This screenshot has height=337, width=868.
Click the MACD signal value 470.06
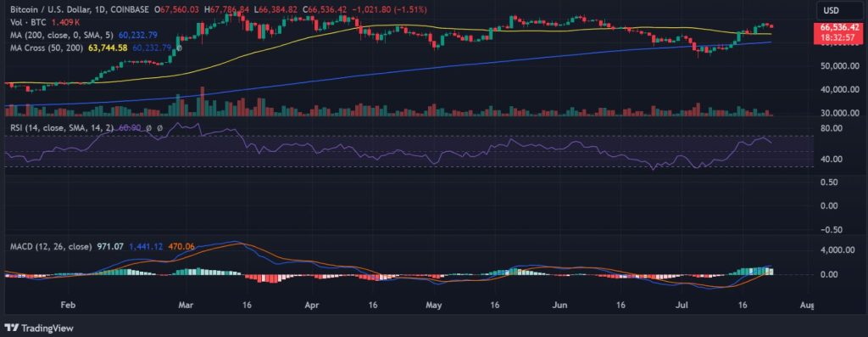181,246
